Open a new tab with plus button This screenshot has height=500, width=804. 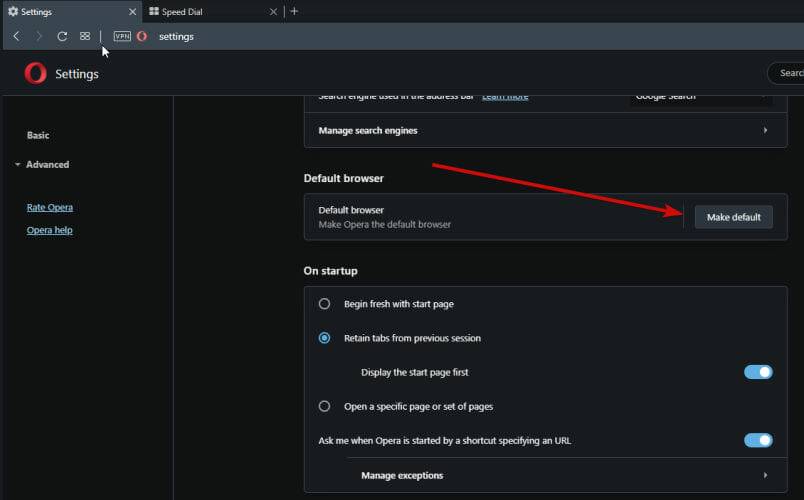294,11
